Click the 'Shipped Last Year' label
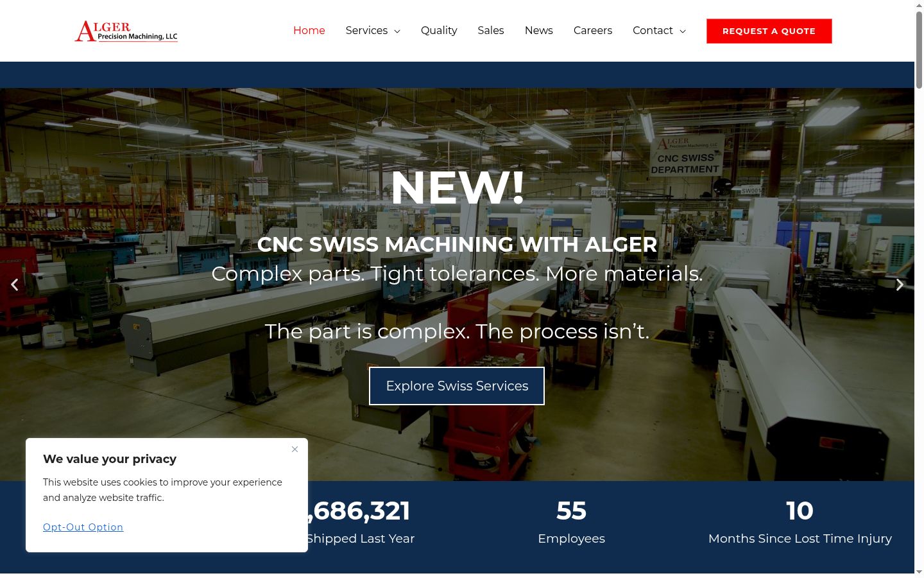Image resolution: width=924 pixels, height=578 pixels. pyautogui.click(x=360, y=538)
